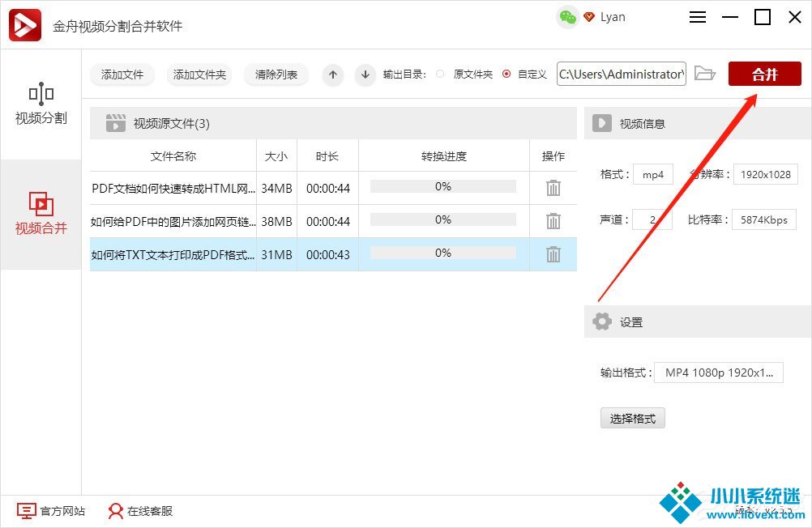Click the red 合并 button

(764, 75)
